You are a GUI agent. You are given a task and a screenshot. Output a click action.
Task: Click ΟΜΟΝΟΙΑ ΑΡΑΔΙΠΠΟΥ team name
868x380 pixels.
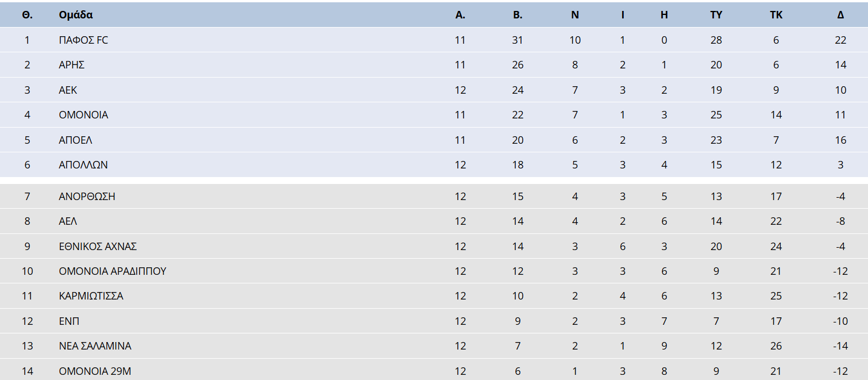coord(113,271)
